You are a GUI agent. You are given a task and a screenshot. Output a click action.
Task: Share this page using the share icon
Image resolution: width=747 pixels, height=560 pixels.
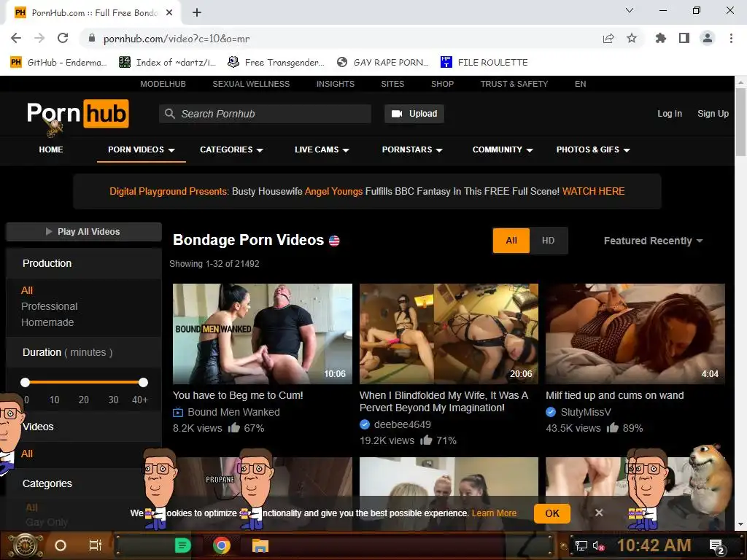[608, 38]
